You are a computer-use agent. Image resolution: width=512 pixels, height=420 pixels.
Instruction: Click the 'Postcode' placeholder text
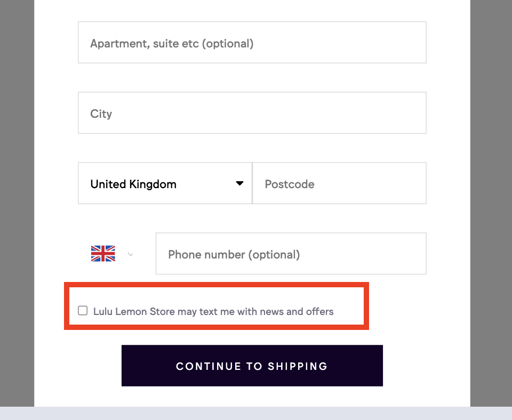[290, 184]
